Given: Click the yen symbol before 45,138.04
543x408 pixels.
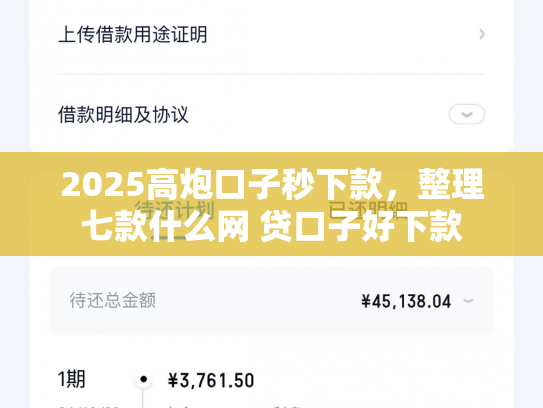Looking at the screenshot, I should coord(366,301).
